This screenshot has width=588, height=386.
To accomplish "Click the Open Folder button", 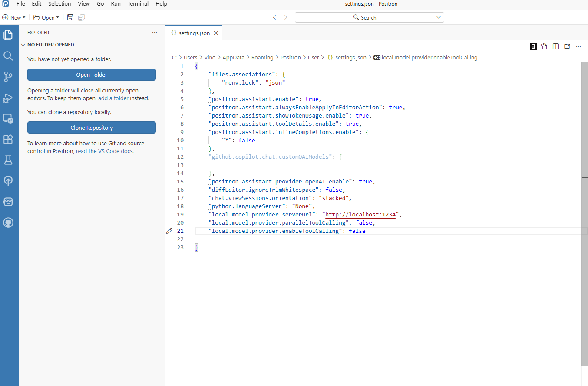I will (x=91, y=75).
